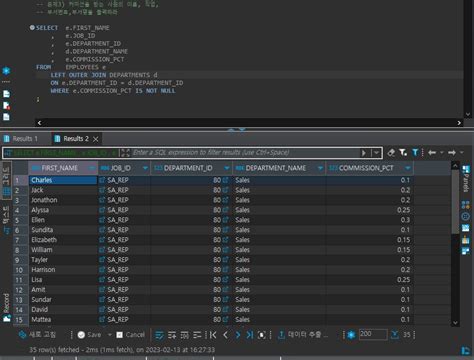Image resolution: width=474 pixels, height=360 pixels.
Task: Click the refresh (새로 고침) button
Action: tap(37, 335)
